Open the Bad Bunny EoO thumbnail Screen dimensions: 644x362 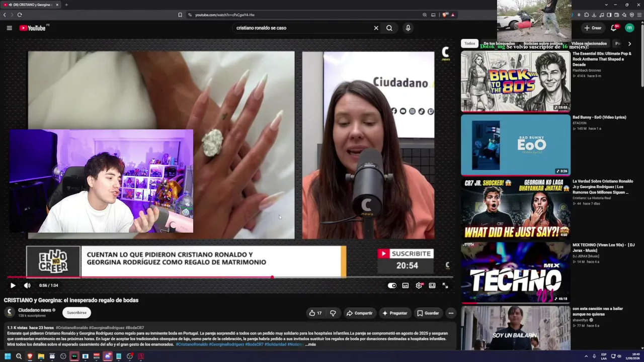(x=516, y=145)
